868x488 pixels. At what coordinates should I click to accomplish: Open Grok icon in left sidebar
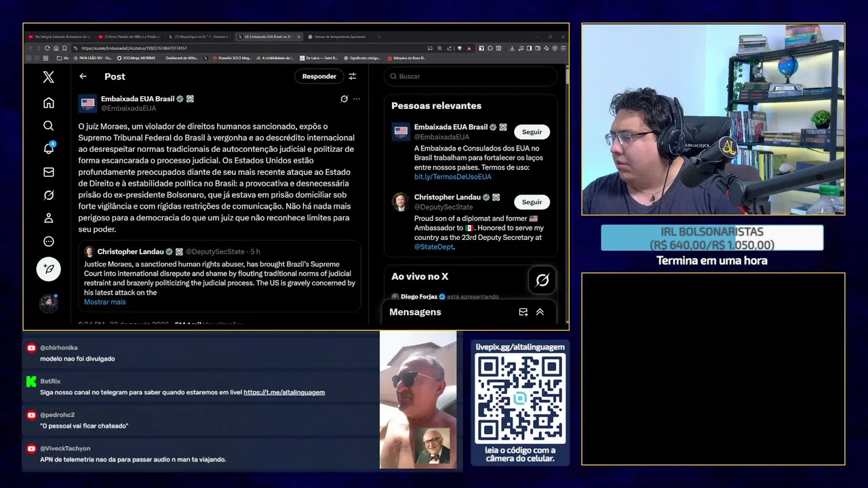pos(49,195)
